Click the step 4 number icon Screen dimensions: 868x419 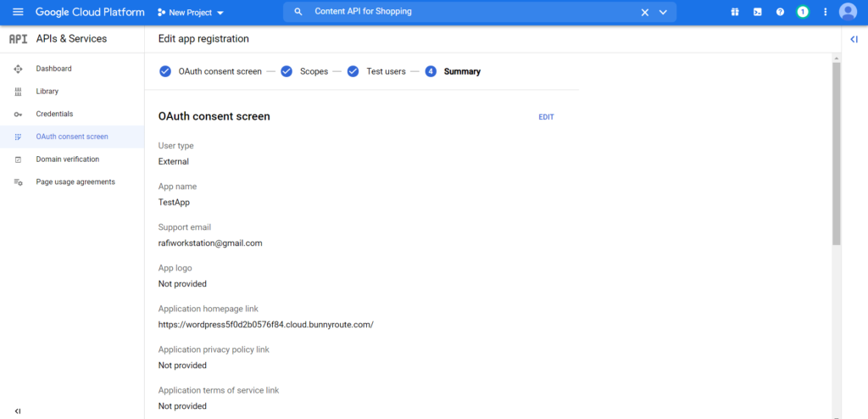coord(431,71)
